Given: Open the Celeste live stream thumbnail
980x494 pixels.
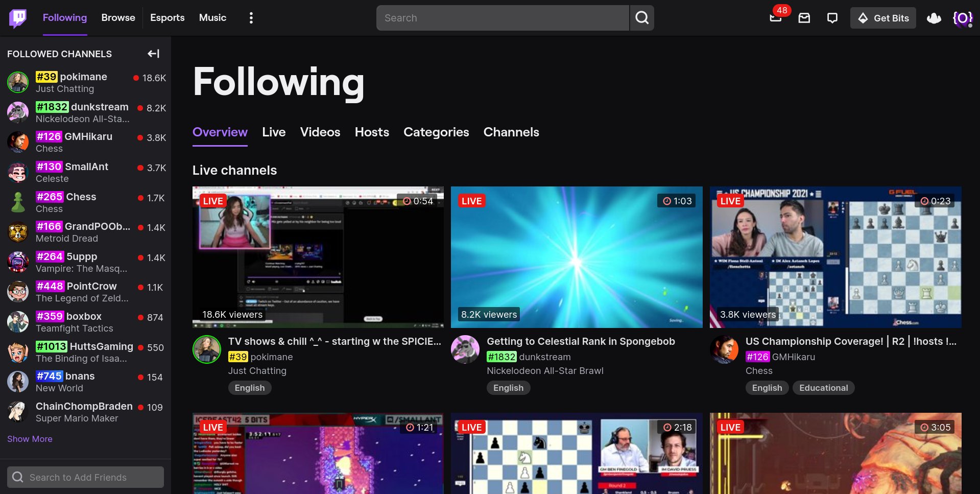Looking at the screenshot, I should (x=318, y=454).
